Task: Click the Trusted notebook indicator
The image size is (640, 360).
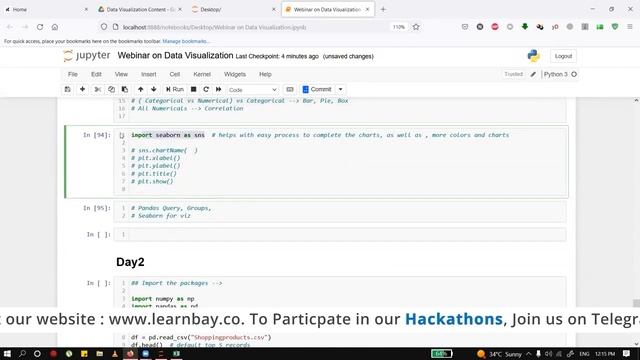Action: point(513,74)
